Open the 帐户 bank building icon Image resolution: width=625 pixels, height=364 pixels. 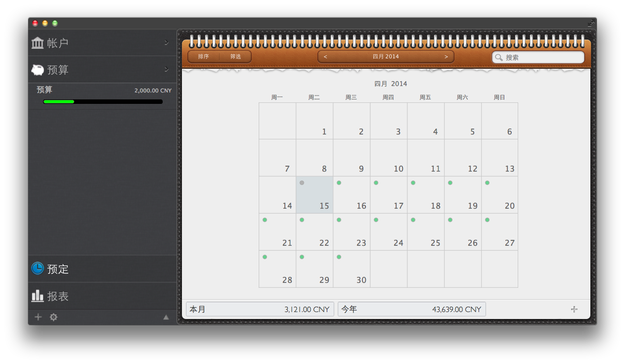click(37, 43)
